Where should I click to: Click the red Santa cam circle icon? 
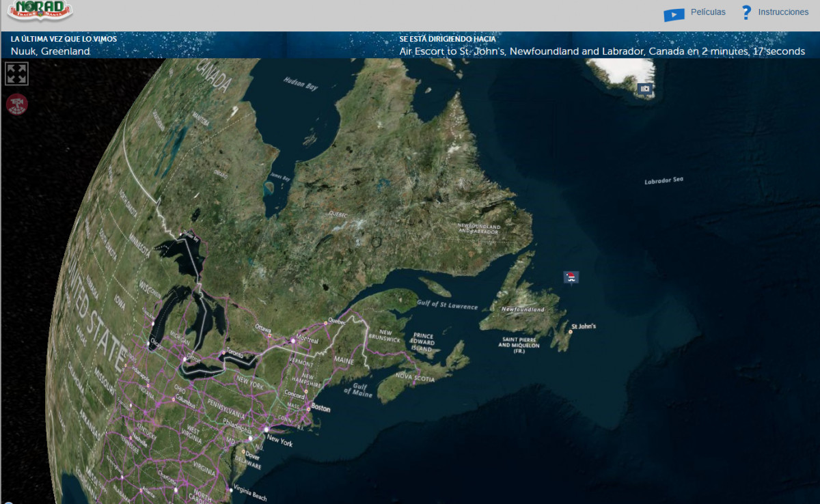(16, 104)
